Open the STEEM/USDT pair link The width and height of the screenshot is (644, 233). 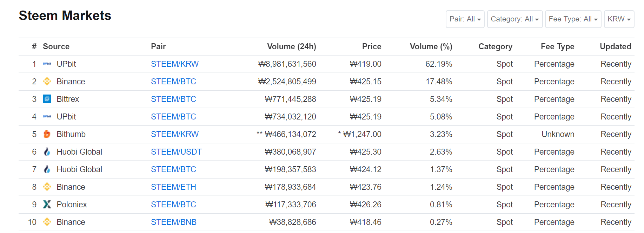pyautogui.click(x=176, y=152)
